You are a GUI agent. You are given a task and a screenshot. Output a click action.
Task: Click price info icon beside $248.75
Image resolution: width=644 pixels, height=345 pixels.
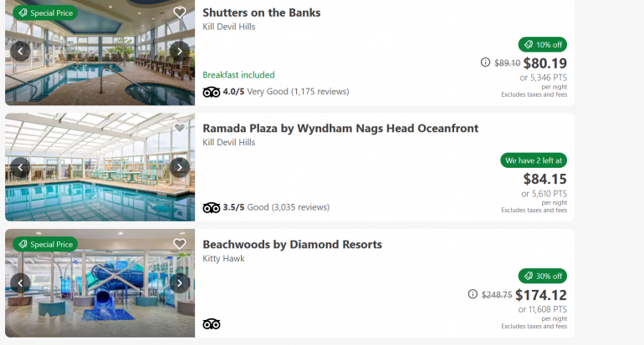click(x=473, y=294)
